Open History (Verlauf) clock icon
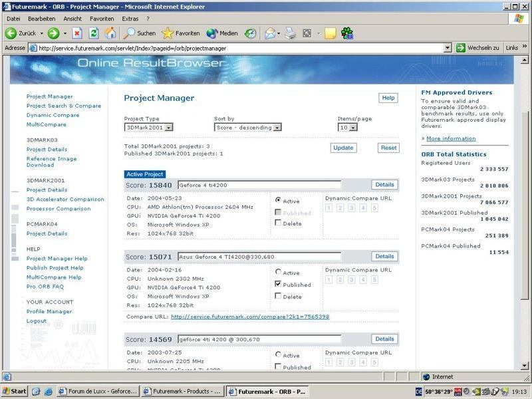The height and width of the screenshot is (399, 532). pos(251,33)
